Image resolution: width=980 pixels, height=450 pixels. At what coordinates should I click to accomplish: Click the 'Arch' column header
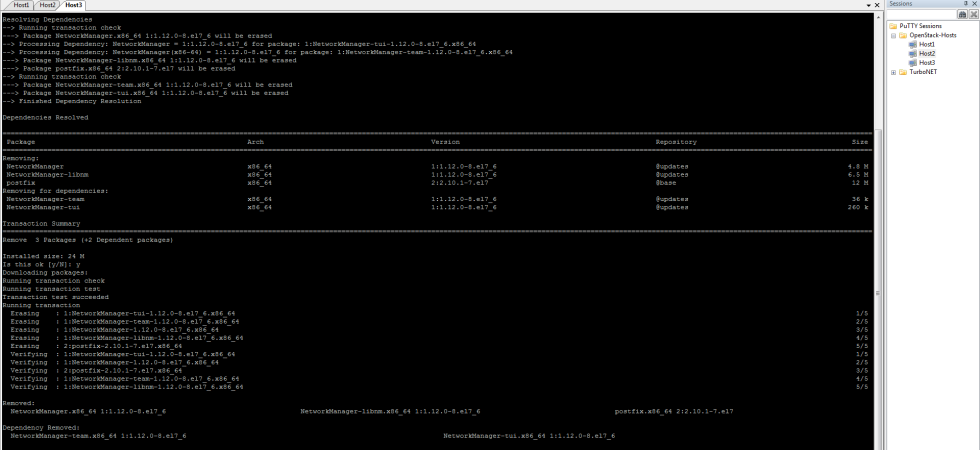click(x=255, y=142)
